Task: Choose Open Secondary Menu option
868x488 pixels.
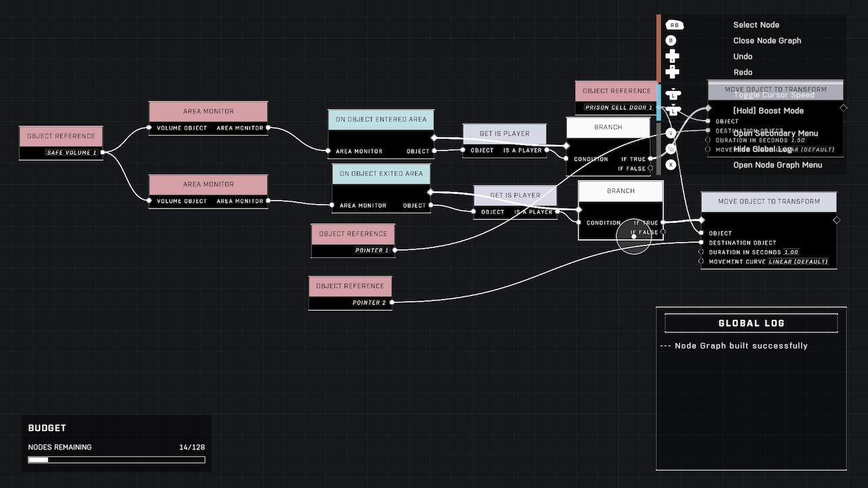Action: tap(775, 134)
